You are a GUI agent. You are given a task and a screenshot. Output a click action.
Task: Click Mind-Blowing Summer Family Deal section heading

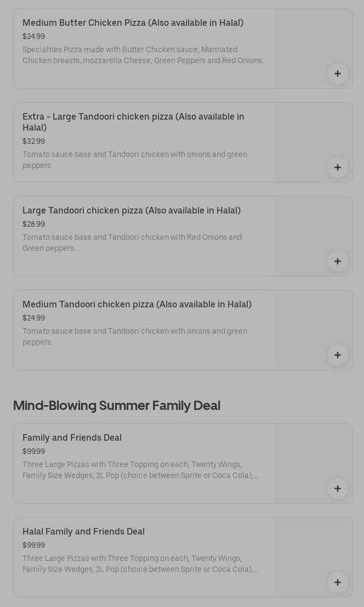click(x=116, y=406)
